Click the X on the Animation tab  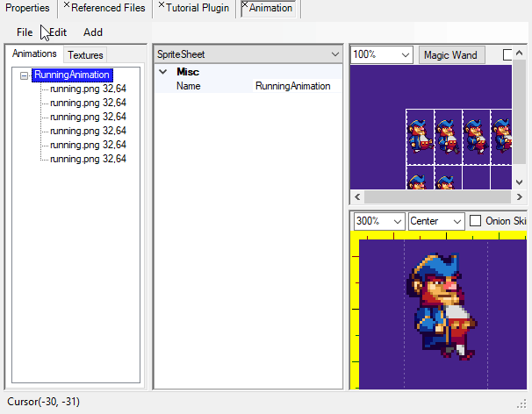coord(245,5)
